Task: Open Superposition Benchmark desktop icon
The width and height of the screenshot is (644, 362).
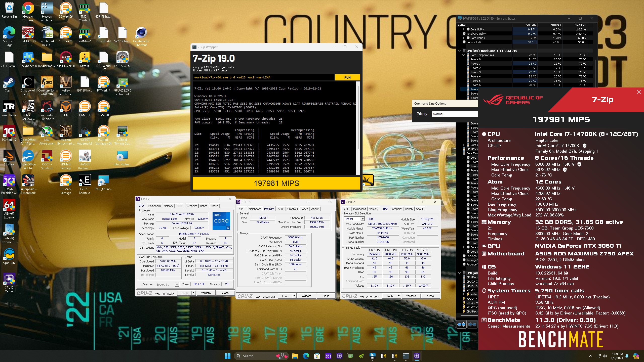Action: pyautogui.click(x=28, y=185)
